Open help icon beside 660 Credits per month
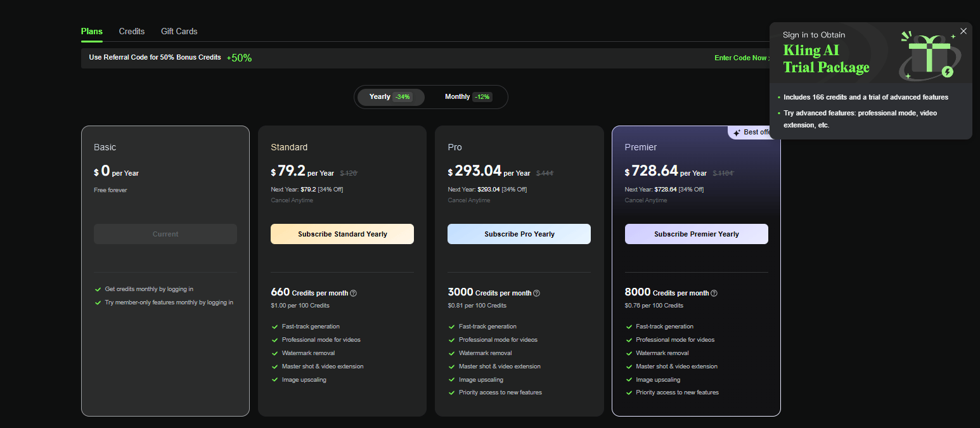The height and width of the screenshot is (428, 980). click(353, 294)
